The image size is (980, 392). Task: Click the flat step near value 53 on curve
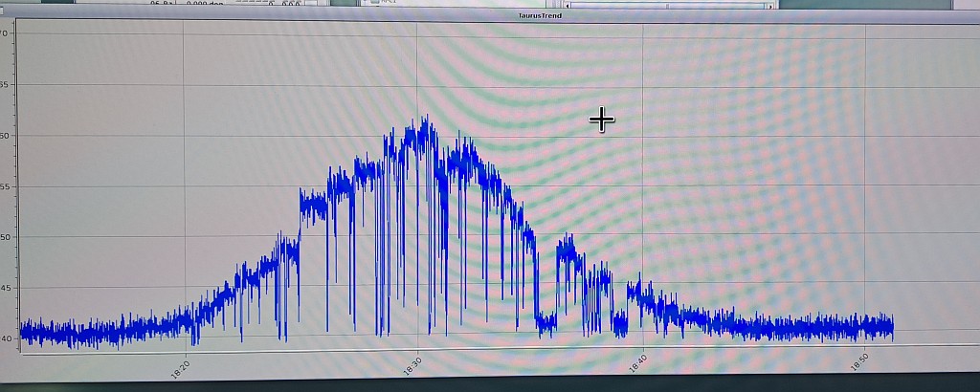click(312, 203)
